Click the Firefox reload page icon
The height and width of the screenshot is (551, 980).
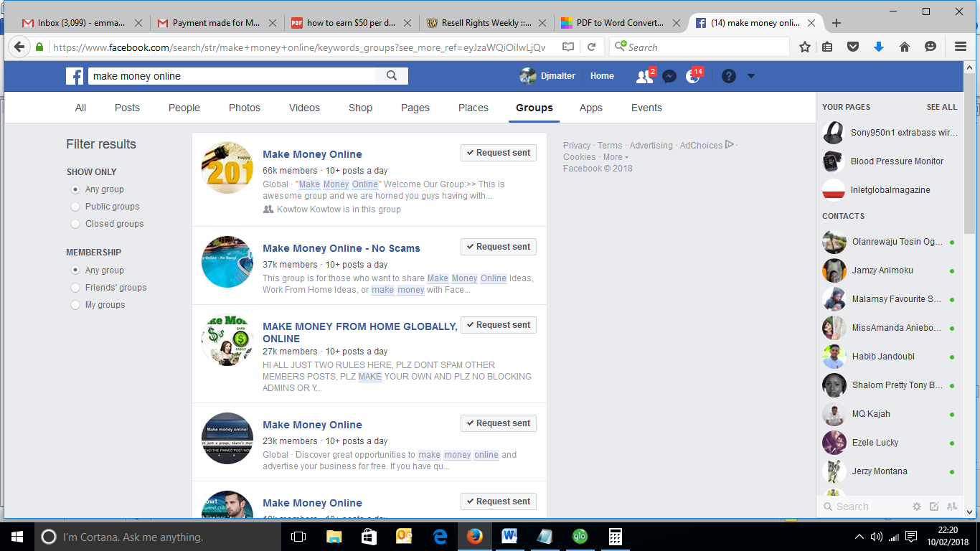pyautogui.click(x=592, y=47)
